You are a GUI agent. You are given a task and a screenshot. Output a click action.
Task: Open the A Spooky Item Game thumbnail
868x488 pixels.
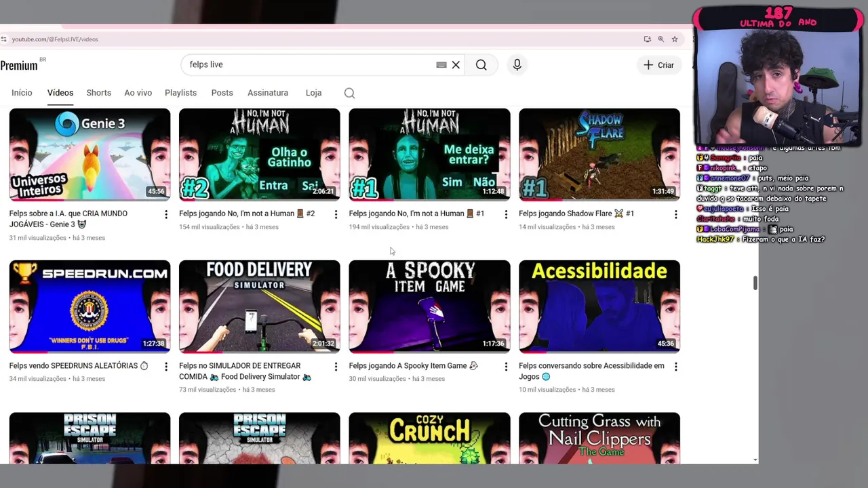pos(429,306)
